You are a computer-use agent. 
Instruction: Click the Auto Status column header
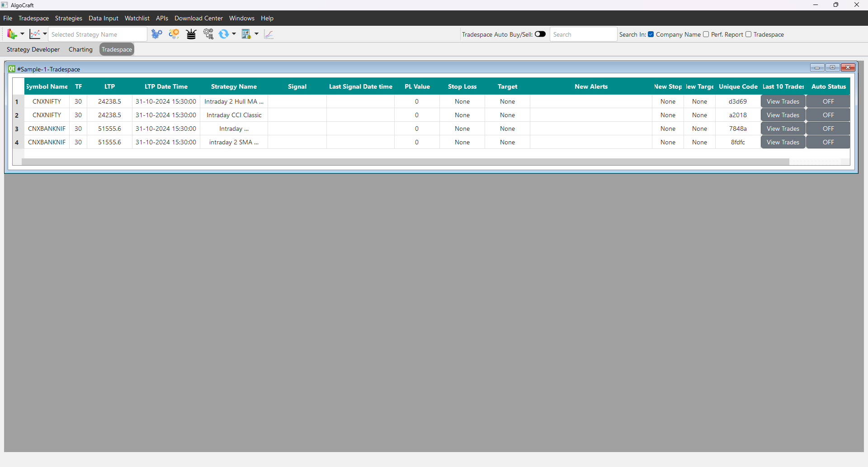828,86
